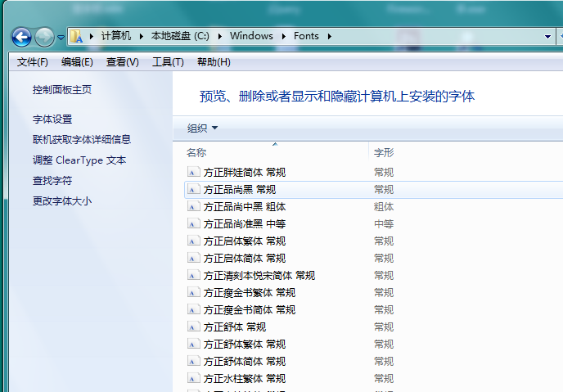Select the font name 方正瘦金书简体 常规

[250, 310]
